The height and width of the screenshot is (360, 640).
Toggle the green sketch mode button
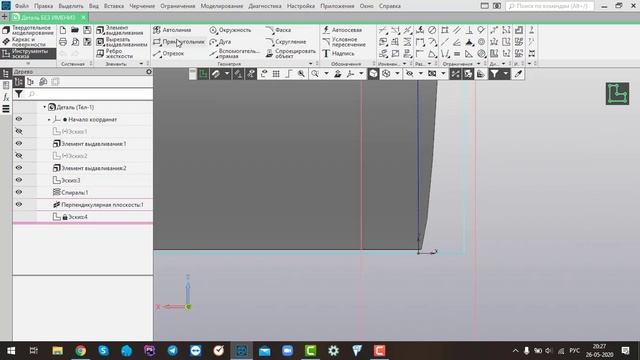coord(203,73)
